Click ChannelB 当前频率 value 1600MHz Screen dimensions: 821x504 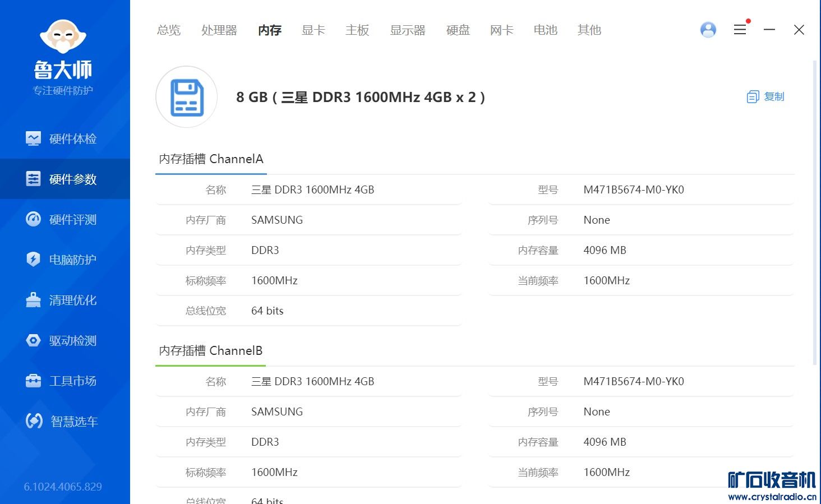(x=607, y=472)
